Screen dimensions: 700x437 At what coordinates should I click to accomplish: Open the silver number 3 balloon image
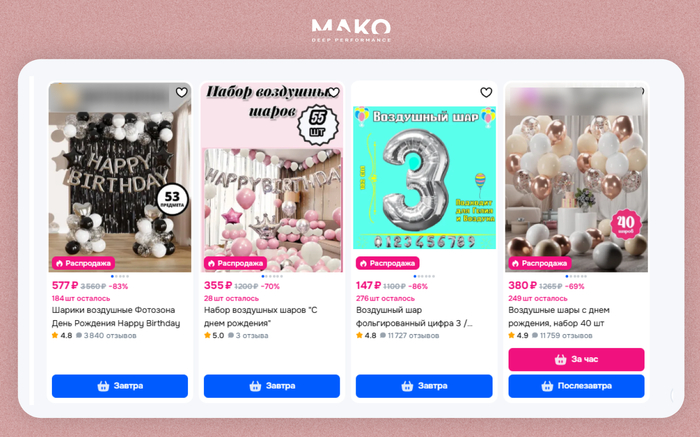pyautogui.click(x=424, y=177)
